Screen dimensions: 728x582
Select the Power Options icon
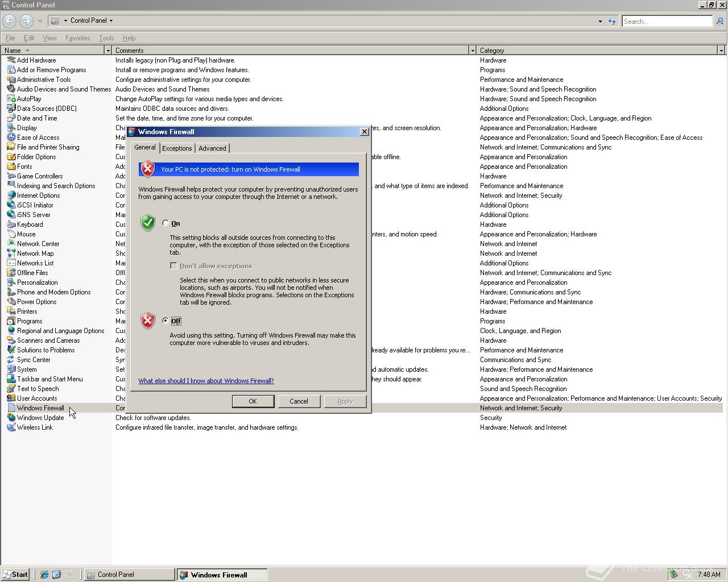pos(11,302)
